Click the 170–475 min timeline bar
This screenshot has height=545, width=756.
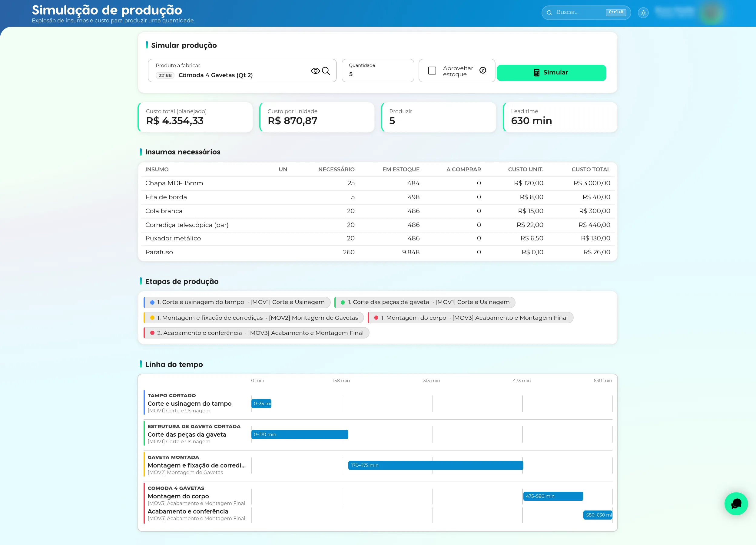pyautogui.click(x=435, y=465)
